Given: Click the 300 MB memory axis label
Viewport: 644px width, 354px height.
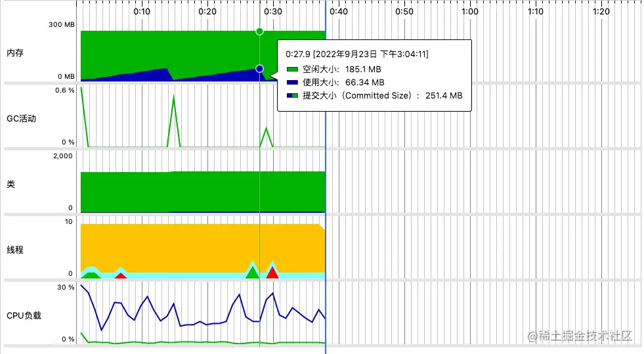Looking at the screenshot, I should pyautogui.click(x=62, y=25).
